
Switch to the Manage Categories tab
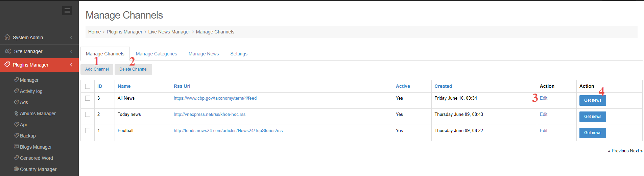point(157,54)
